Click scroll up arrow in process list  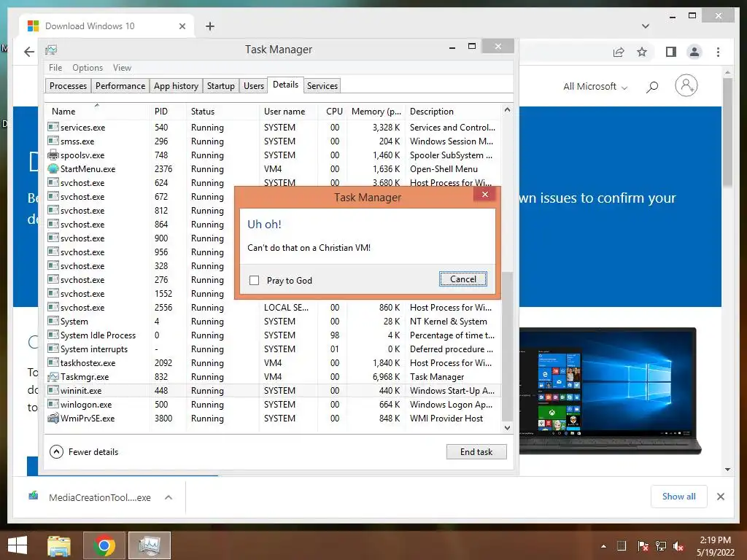[x=508, y=110]
